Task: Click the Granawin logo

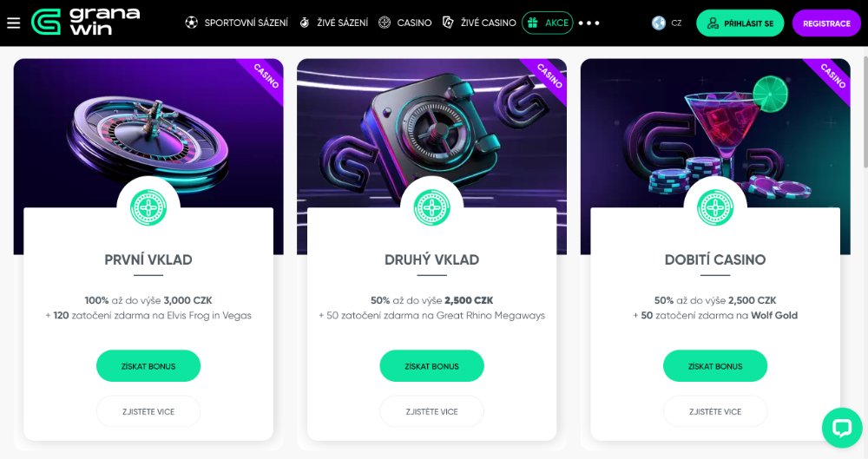Action: pyautogui.click(x=85, y=23)
